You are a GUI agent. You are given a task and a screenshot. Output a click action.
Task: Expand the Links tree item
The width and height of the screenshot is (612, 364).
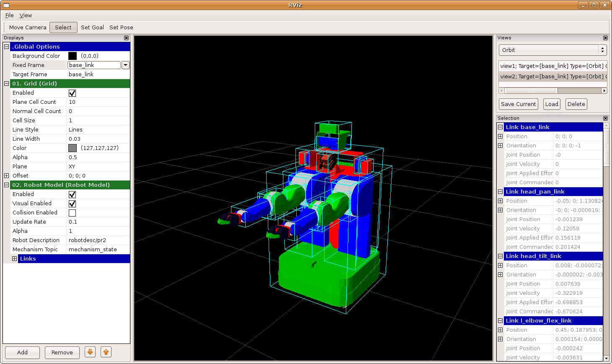click(x=14, y=259)
